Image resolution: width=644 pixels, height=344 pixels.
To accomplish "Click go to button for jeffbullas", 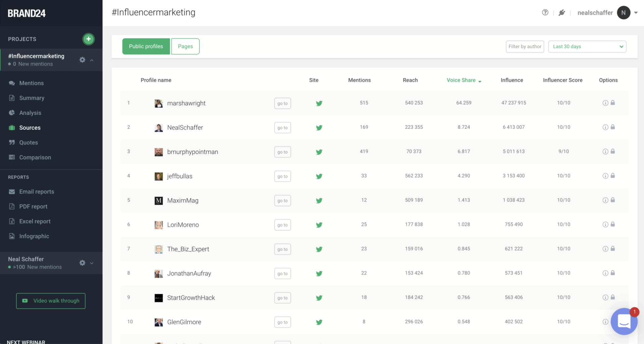I will (x=283, y=176).
